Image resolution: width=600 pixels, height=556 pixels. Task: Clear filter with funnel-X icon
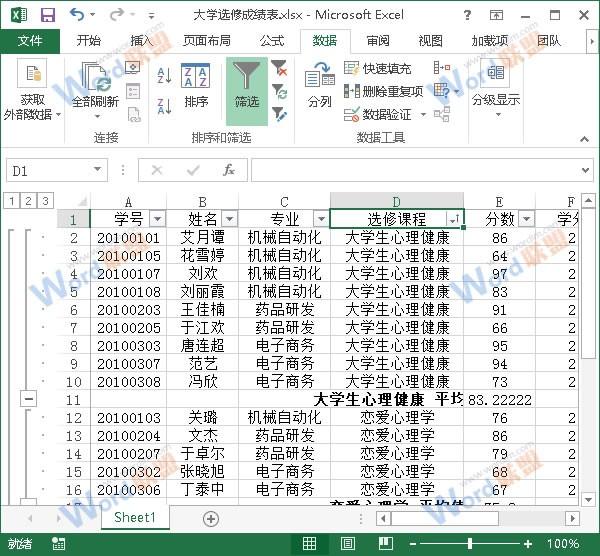[x=279, y=68]
